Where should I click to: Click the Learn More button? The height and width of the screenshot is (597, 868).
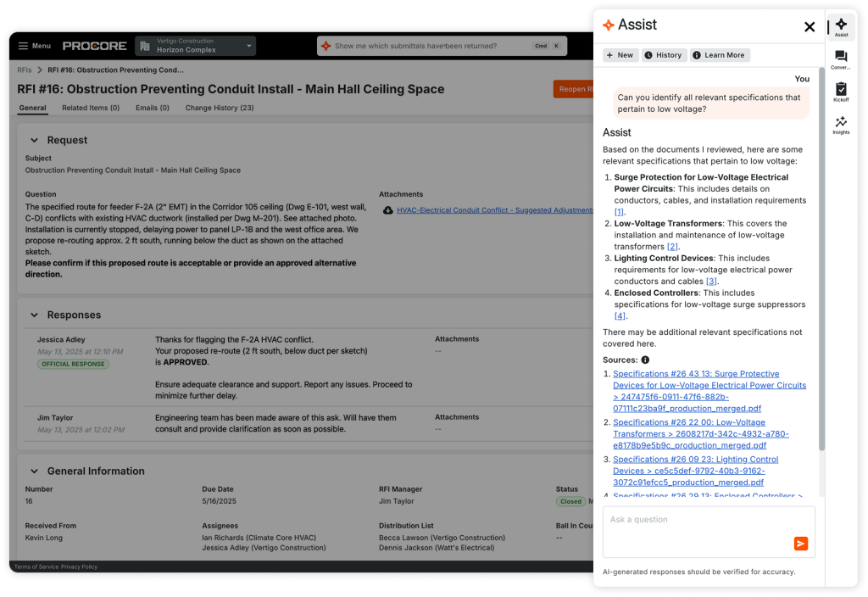coord(720,55)
